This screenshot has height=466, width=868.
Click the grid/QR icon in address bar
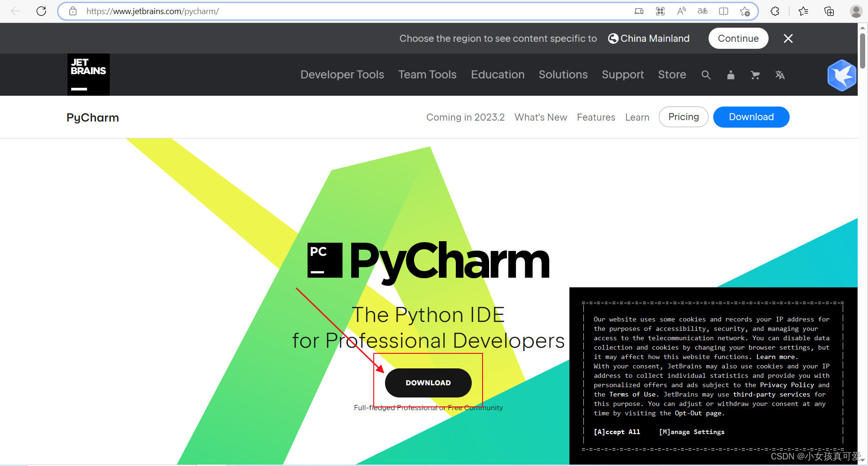pyautogui.click(x=660, y=11)
